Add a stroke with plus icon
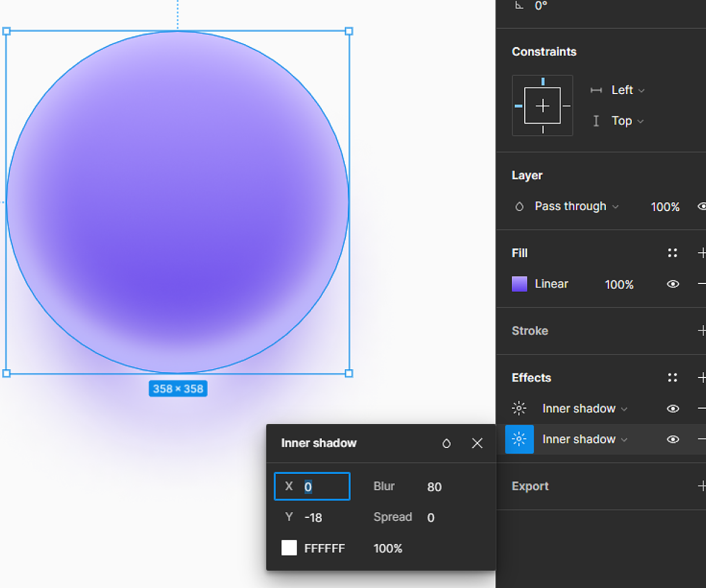This screenshot has width=706, height=588. [x=701, y=330]
